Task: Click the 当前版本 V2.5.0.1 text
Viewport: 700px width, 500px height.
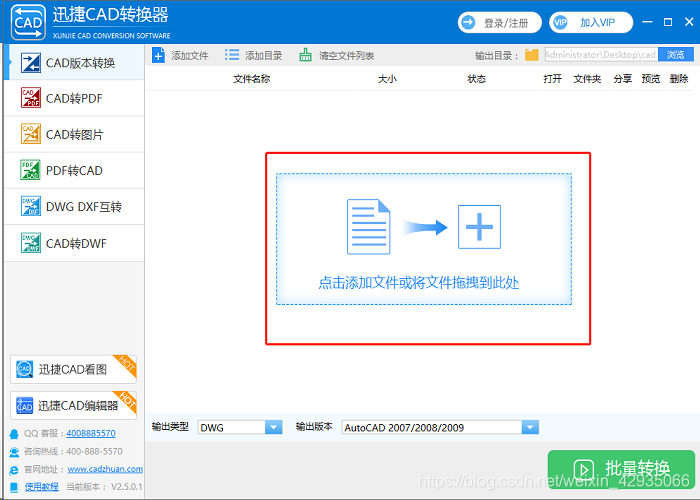Action: click(104, 487)
